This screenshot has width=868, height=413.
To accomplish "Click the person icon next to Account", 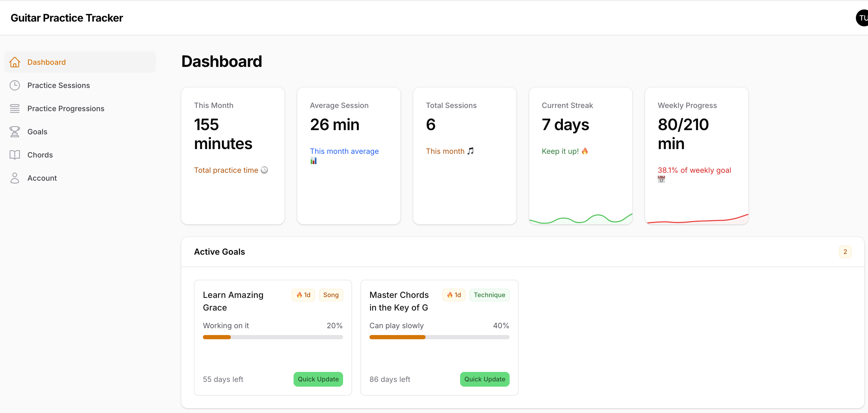I will [15, 178].
